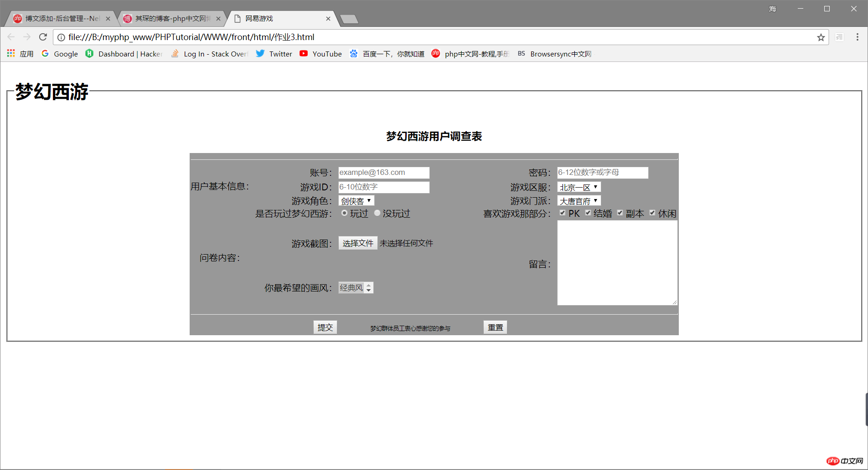Viewport: 868px width, 470px height.
Task: Uncheck the 结婚 checkbox
Action: click(588, 213)
